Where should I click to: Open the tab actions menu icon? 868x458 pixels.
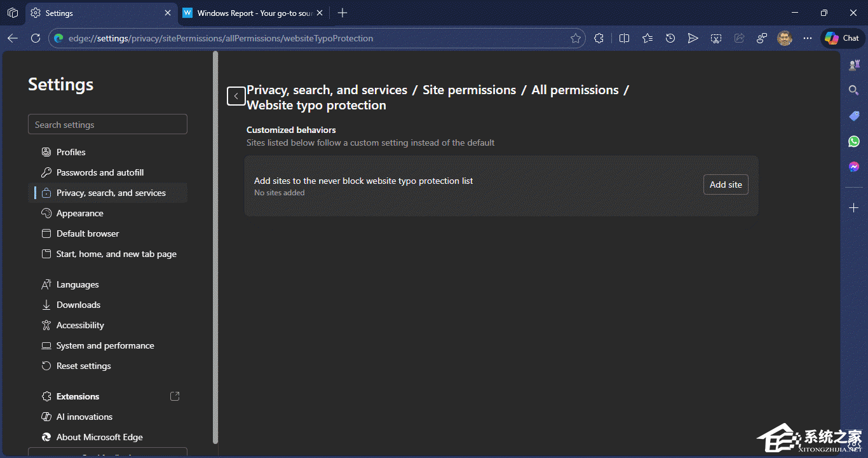point(13,13)
